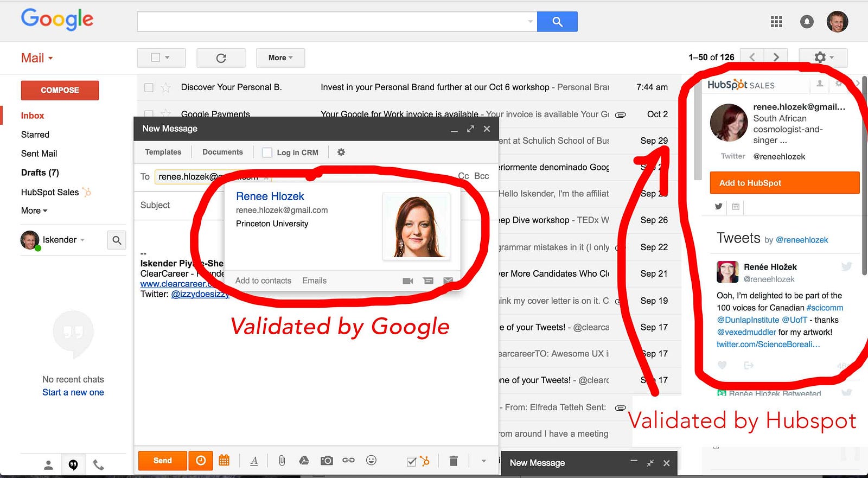This screenshot has width=868, height=478.
Task: Insert an emoticon into the message
Action: click(x=371, y=461)
